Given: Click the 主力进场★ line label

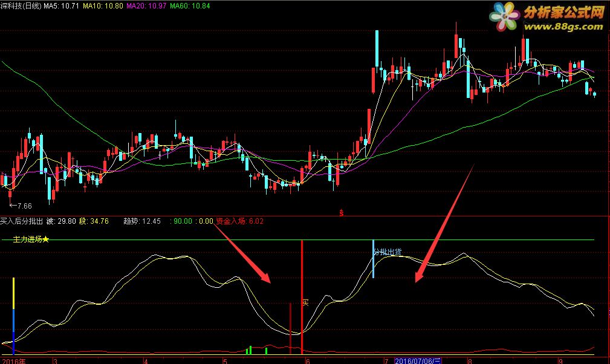Looking at the screenshot, I should tap(31, 239).
